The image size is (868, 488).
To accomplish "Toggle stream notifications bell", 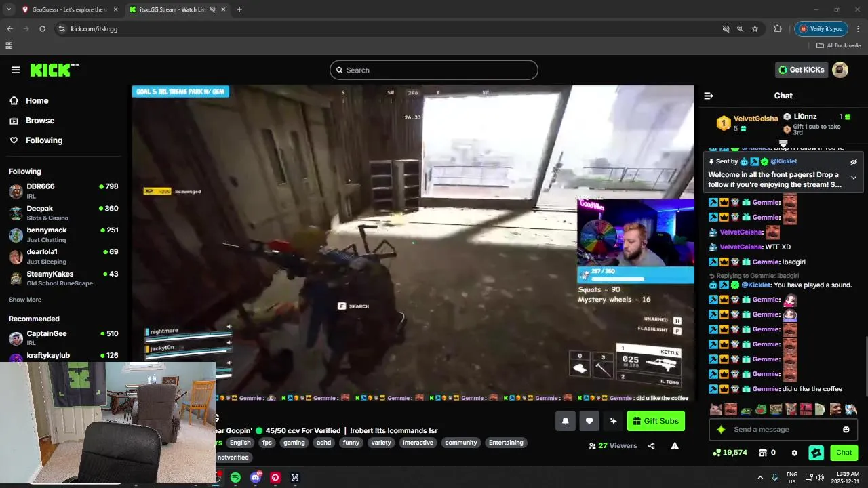I will coord(566,421).
